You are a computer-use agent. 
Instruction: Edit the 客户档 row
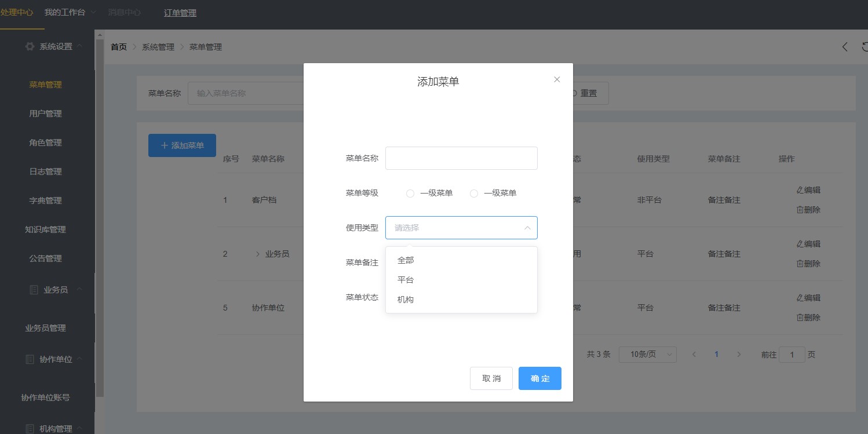(x=808, y=190)
